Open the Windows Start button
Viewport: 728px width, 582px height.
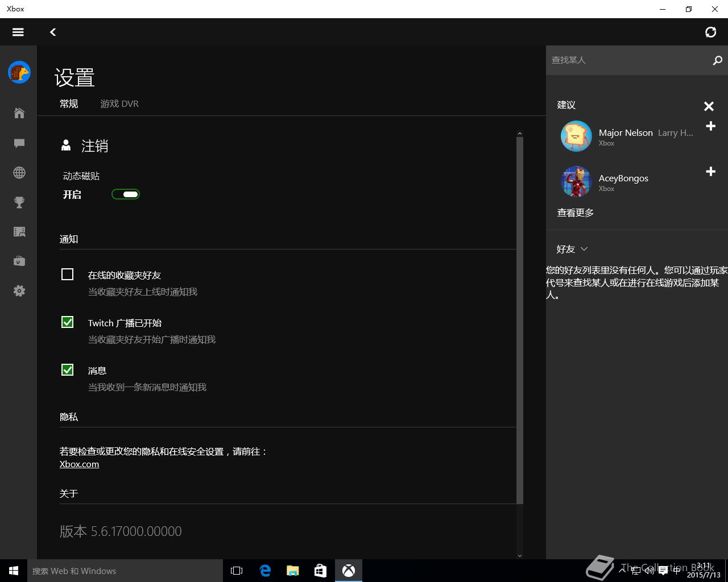pos(14,571)
